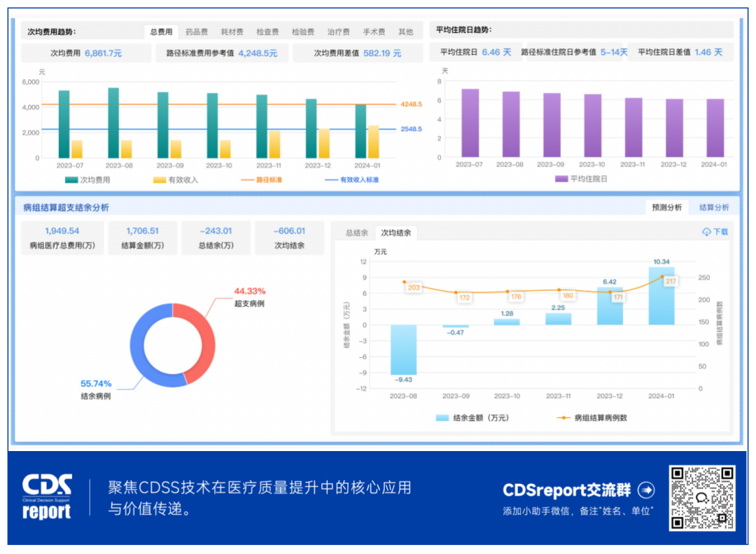Screen dimensions: 756x554
Task: Open the 检验费 tab
Action: coord(303,32)
